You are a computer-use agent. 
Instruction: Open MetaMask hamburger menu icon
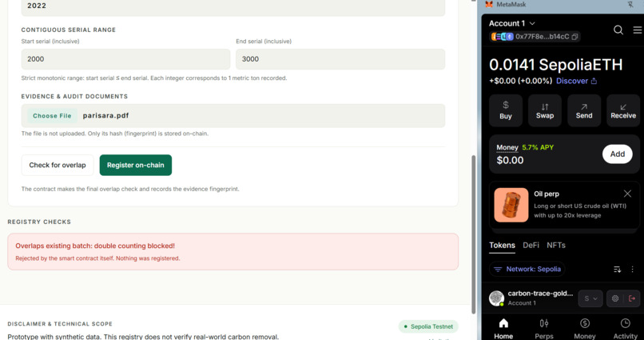[638, 30]
